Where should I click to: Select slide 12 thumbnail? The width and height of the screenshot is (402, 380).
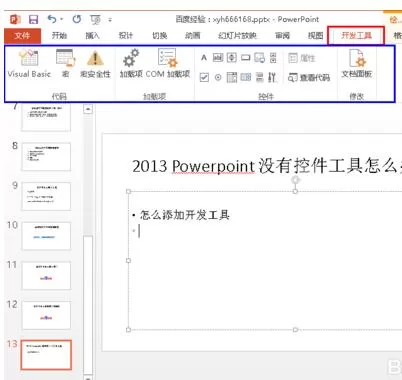46,315
